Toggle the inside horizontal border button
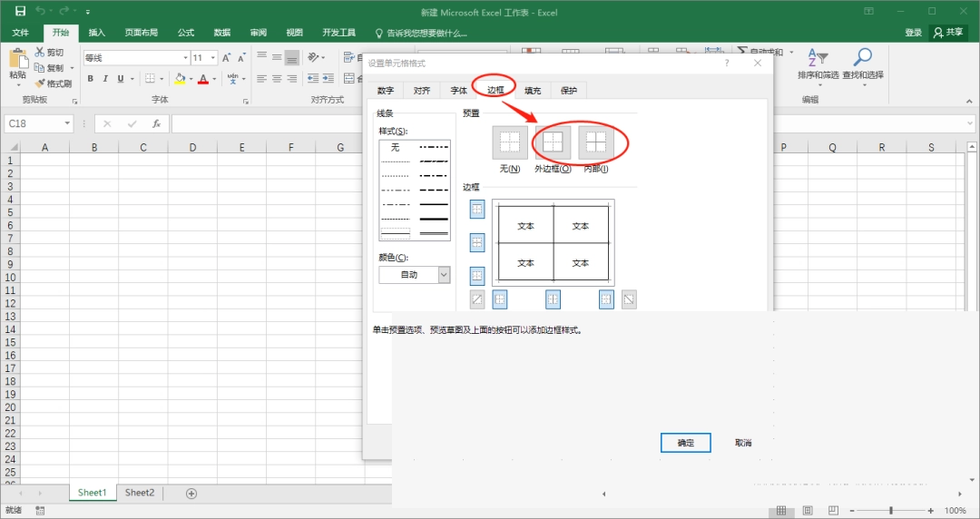Image resolution: width=980 pixels, height=519 pixels. [477, 242]
